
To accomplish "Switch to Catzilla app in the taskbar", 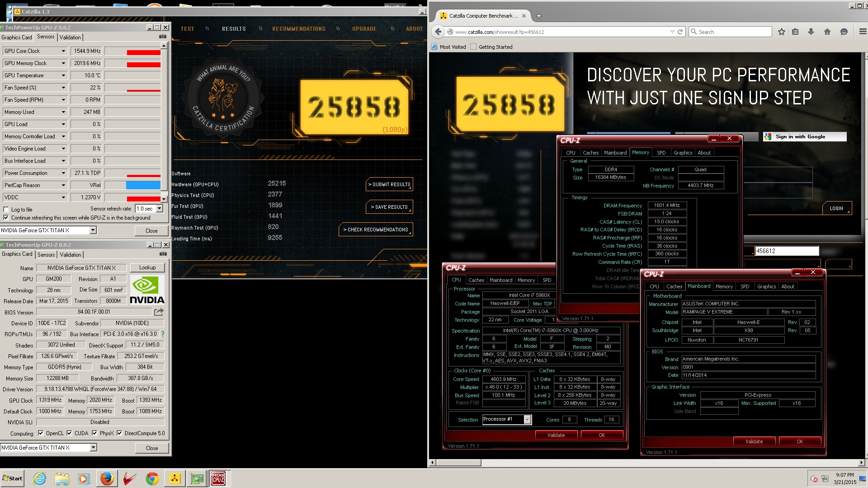I will point(175,479).
